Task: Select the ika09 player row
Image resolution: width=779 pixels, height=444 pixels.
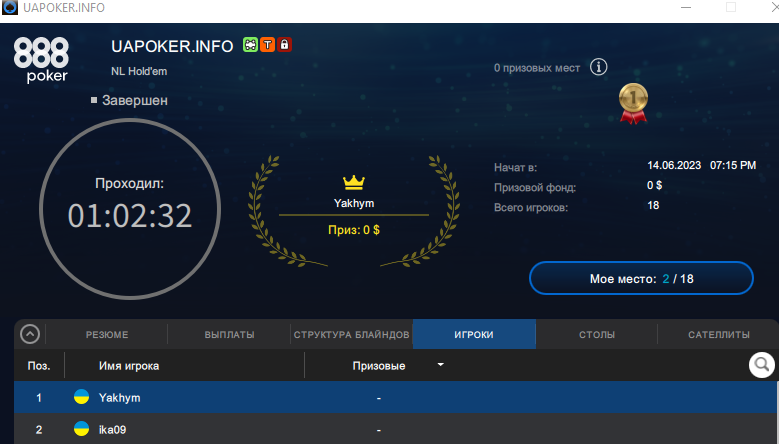Action: coord(395,429)
